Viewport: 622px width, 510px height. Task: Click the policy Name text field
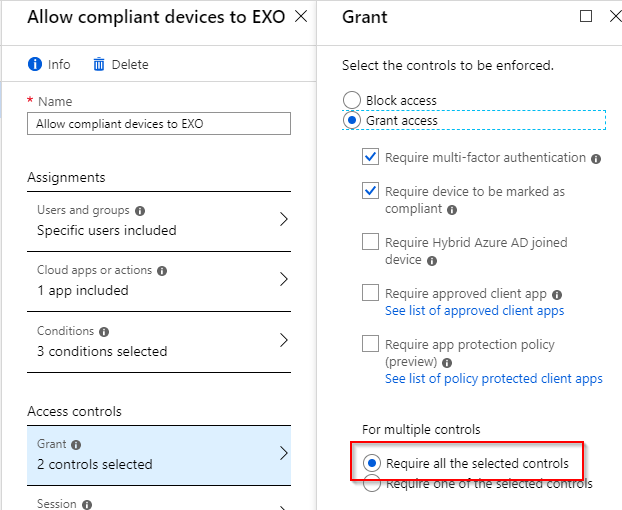tap(159, 123)
